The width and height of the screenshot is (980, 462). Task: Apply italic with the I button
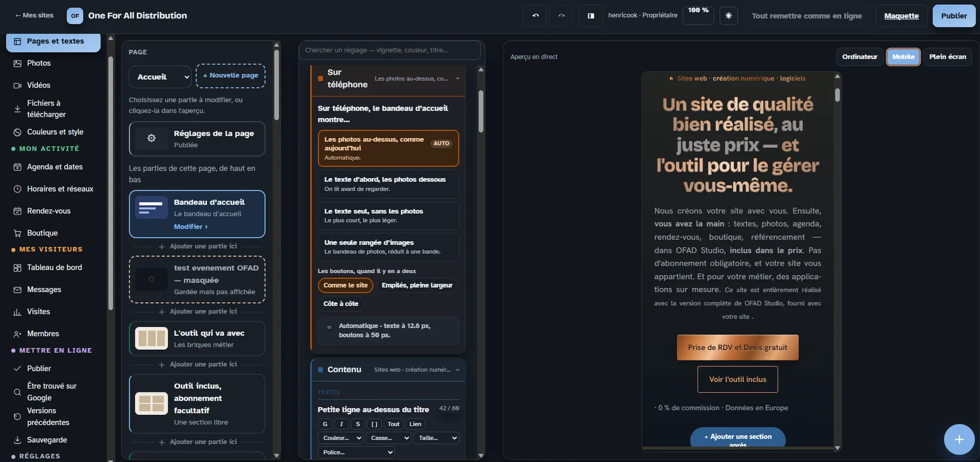(341, 424)
